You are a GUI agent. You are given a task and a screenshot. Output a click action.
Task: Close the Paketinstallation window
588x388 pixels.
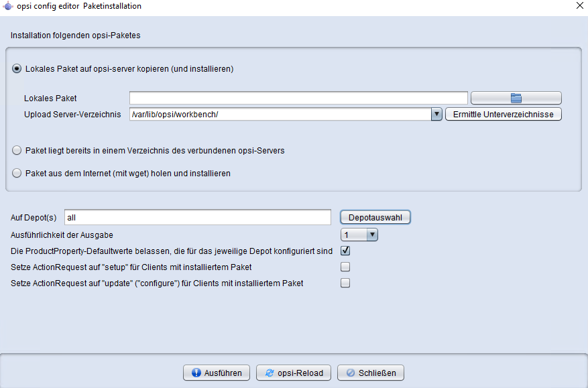point(580,5)
